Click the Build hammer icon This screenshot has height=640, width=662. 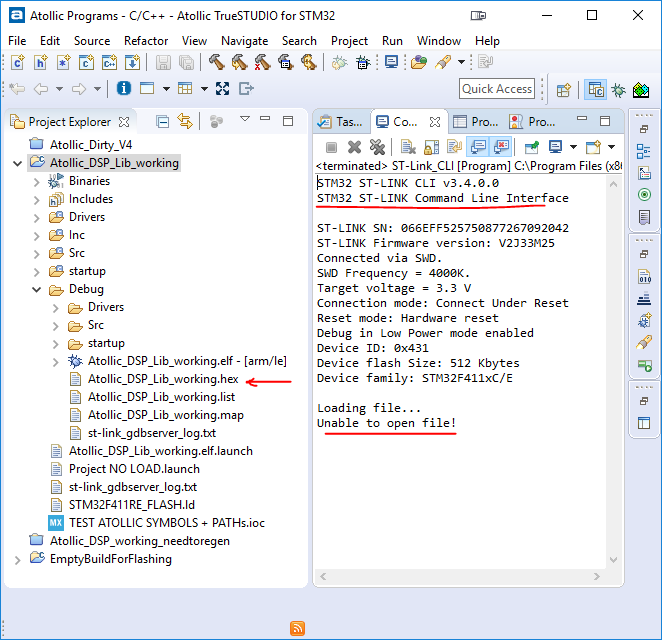(x=217, y=62)
